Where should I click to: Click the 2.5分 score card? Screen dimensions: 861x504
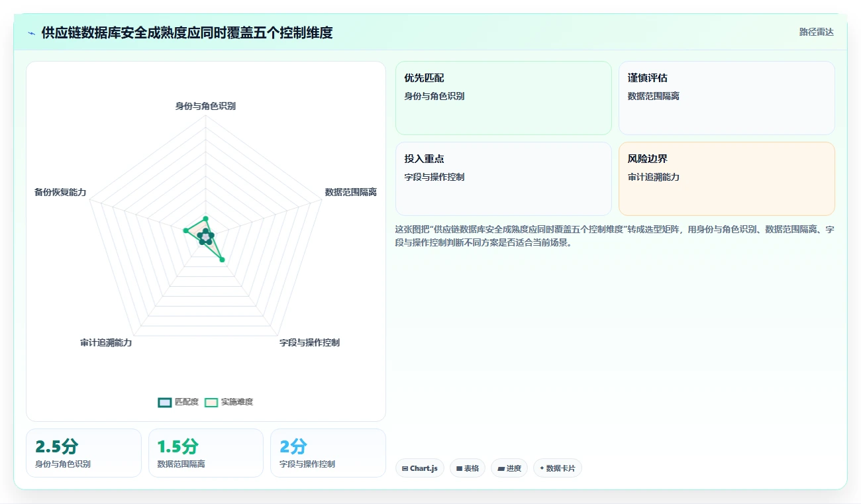(83, 453)
